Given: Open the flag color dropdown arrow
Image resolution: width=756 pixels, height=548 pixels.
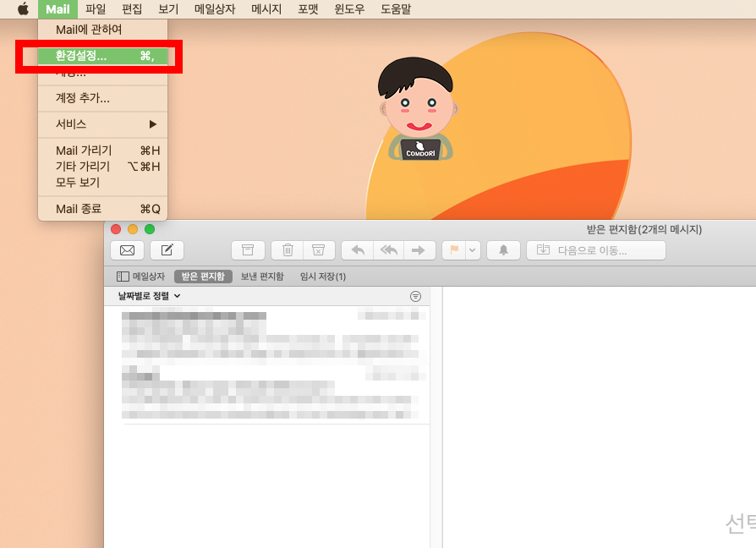Looking at the screenshot, I should coord(473,250).
